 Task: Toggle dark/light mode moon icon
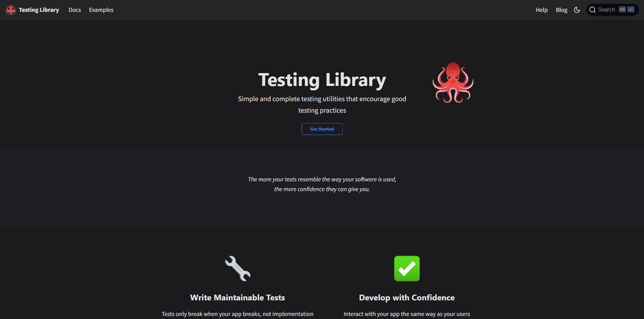(577, 10)
